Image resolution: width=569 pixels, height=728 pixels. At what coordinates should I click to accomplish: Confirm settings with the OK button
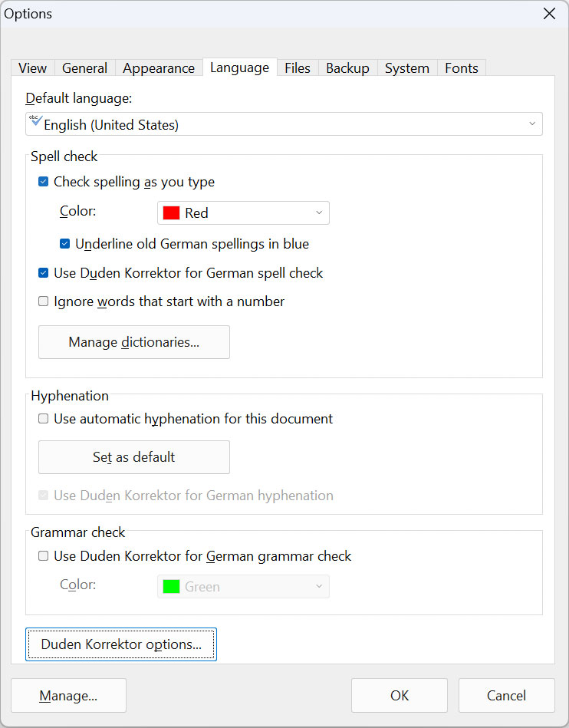click(x=400, y=696)
